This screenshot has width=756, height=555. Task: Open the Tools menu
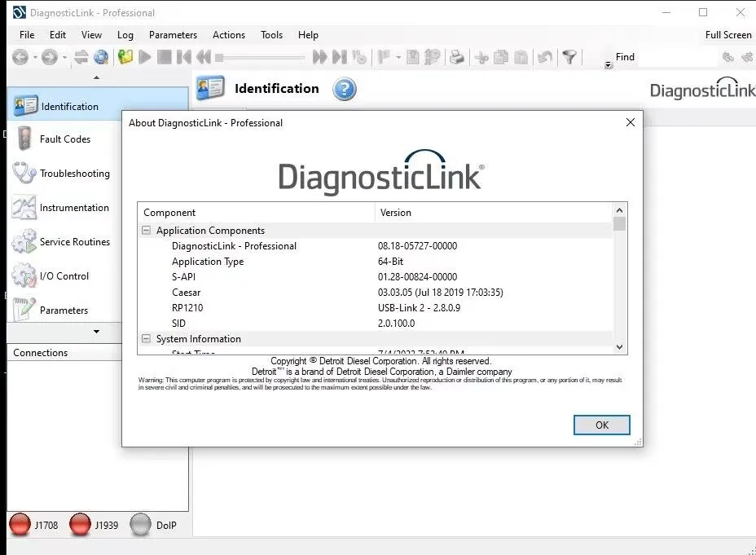271,35
